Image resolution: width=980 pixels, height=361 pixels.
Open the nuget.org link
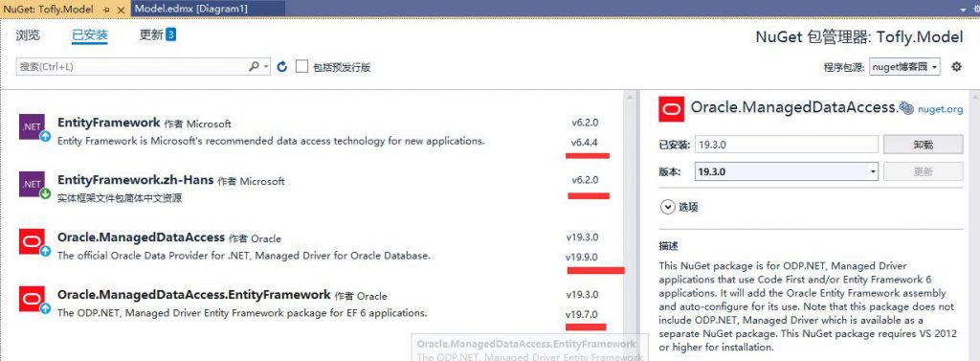[940, 109]
